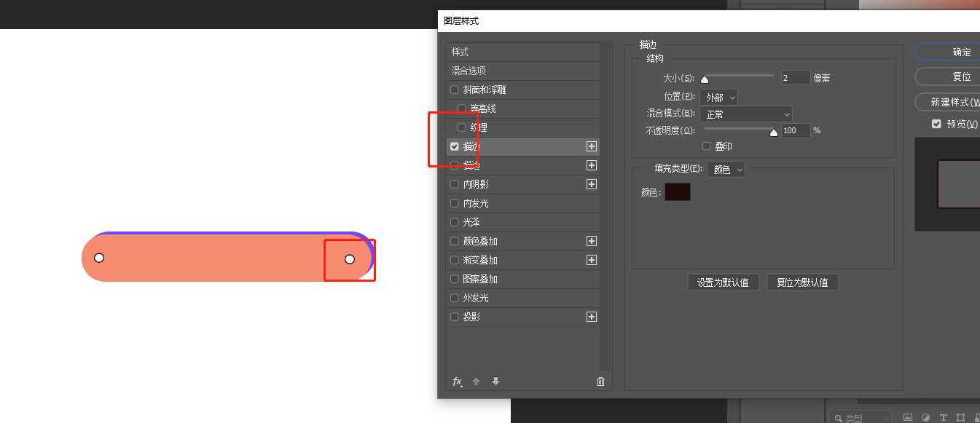Image resolution: width=980 pixels, height=423 pixels.
Task: Open the 混合模式 blend mode dropdown
Action: 745,114
